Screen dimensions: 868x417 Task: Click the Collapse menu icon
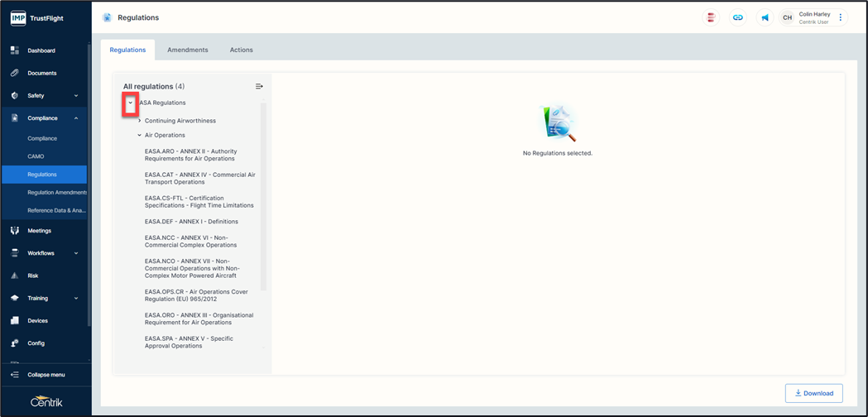click(x=15, y=375)
